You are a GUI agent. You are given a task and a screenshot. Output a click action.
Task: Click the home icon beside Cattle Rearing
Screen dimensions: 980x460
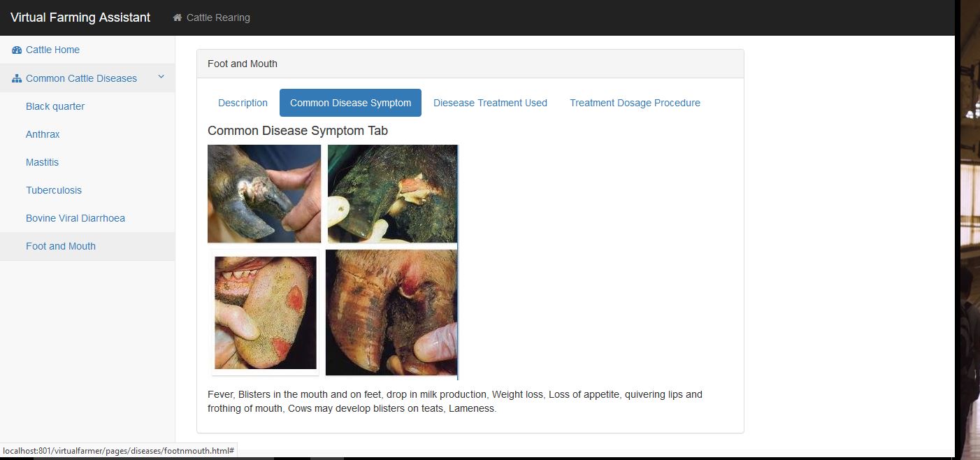(178, 17)
